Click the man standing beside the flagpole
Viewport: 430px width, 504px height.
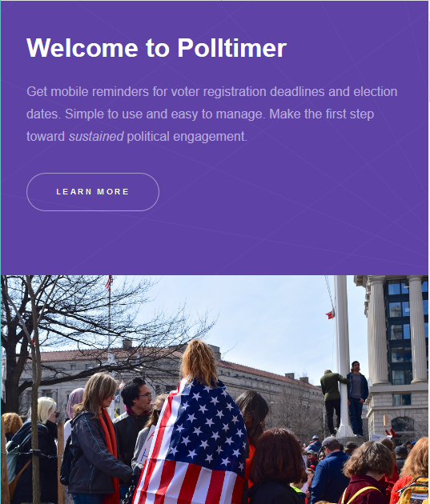357,398
